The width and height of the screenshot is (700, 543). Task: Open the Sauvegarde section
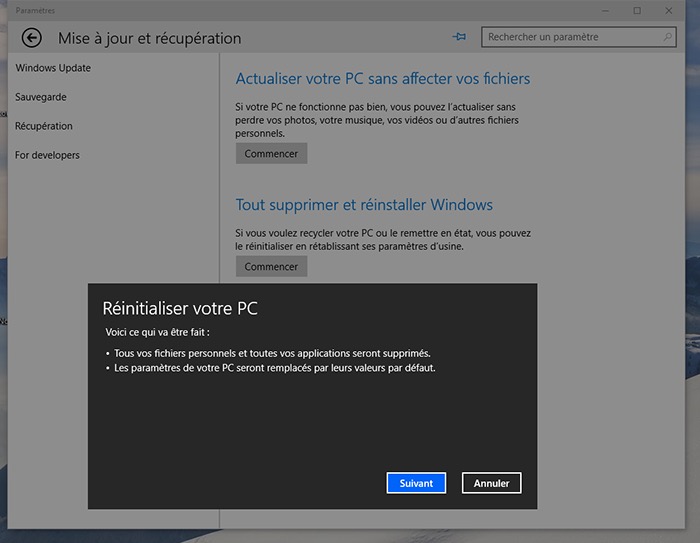(x=41, y=97)
